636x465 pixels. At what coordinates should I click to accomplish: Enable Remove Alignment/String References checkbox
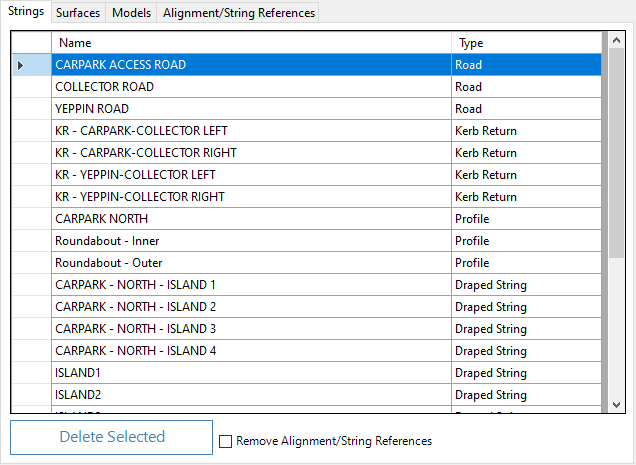[226, 441]
